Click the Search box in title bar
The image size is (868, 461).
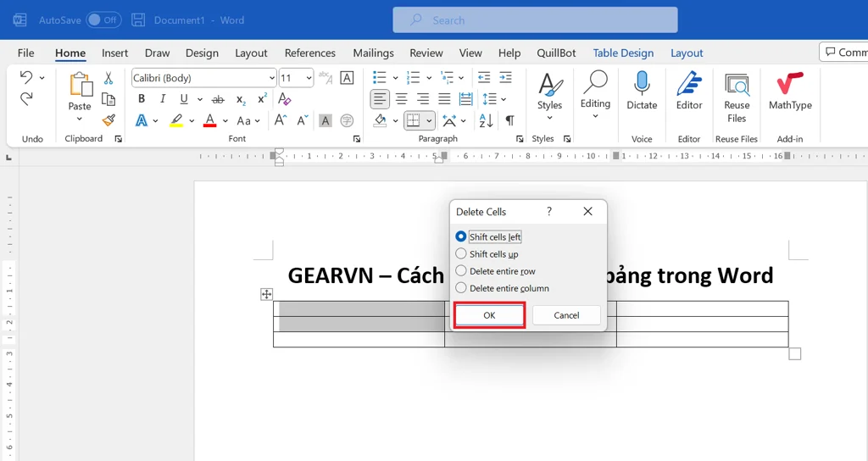(x=536, y=20)
